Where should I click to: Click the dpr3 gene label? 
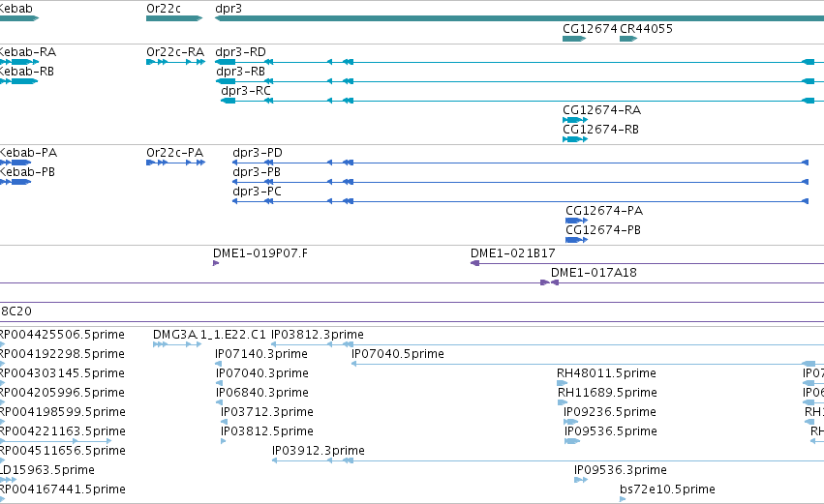coord(229,9)
